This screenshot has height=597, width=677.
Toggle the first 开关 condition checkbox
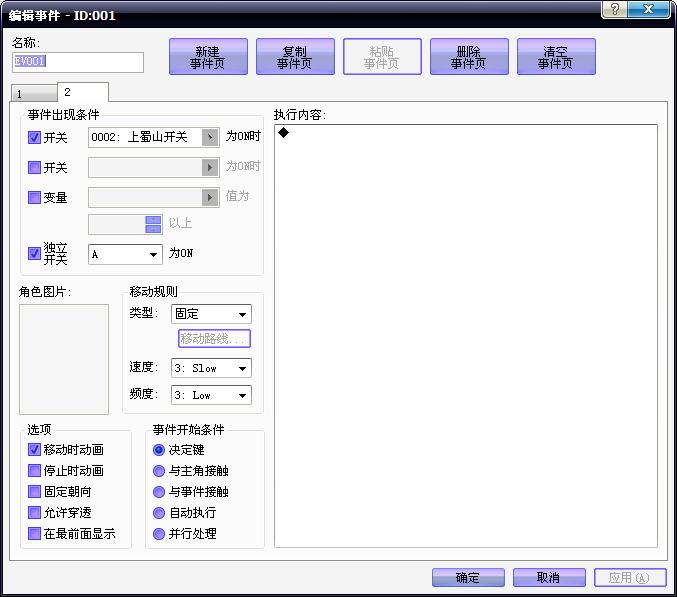[34, 138]
